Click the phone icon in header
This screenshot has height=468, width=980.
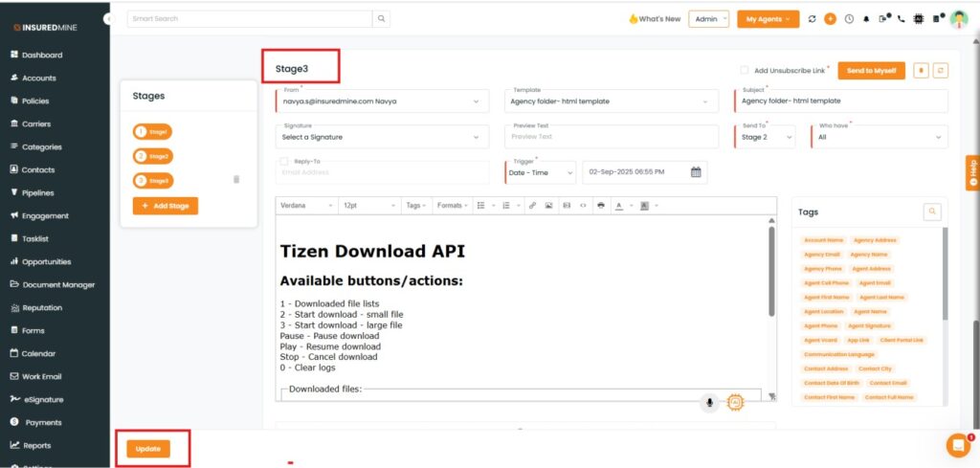(x=901, y=19)
